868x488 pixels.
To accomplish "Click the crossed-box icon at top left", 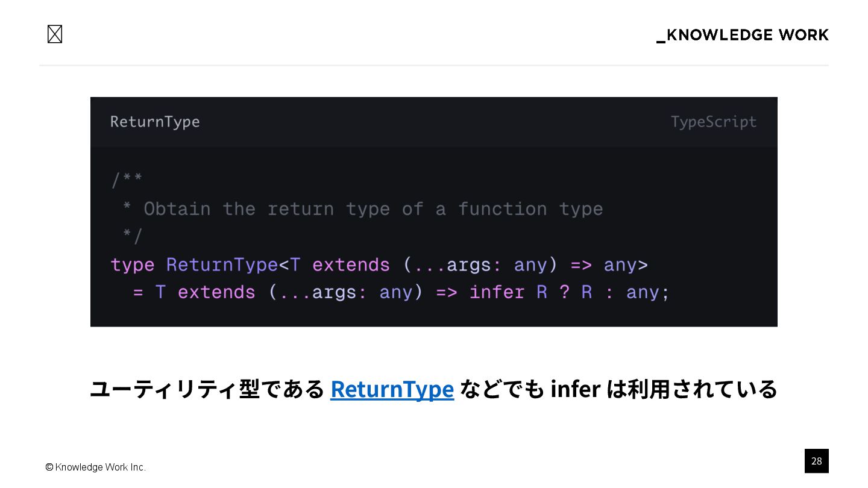I will click(55, 34).
